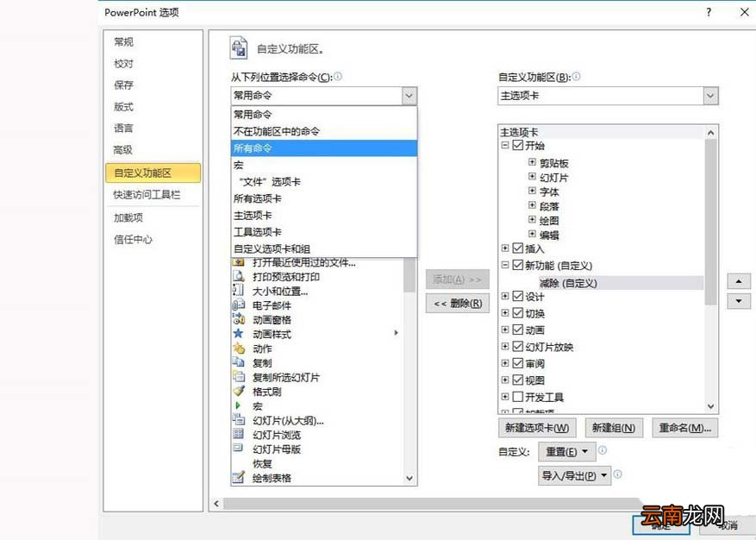Image resolution: width=756 pixels, height=540 pixels.
Task: Click command list scrollbar down arrow
Action: coord(409,478)
